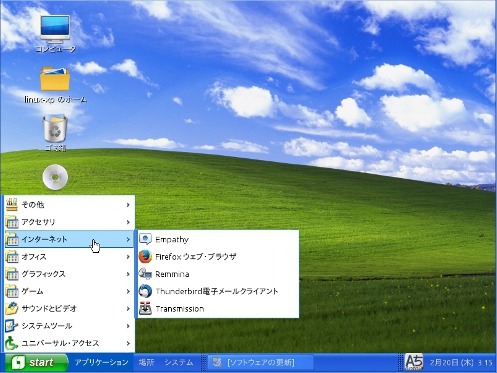This screenshot has height=373, width=497.
Task: Click the software update icon in taskbar
Action: (x=217, y=362)
